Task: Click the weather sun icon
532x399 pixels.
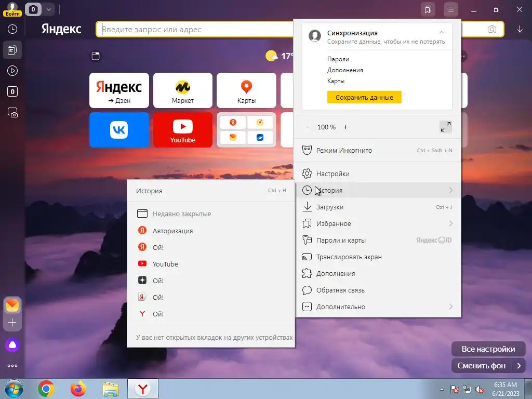Action: click(x=271, y=56)
